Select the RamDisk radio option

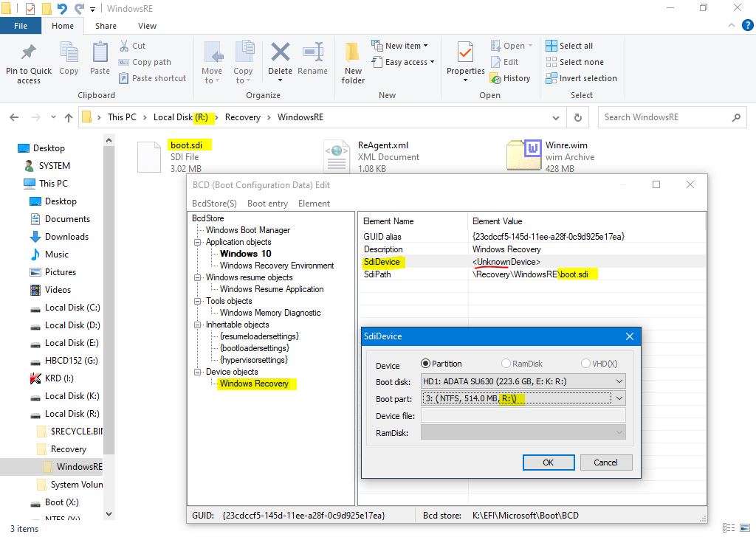(506, 364)
